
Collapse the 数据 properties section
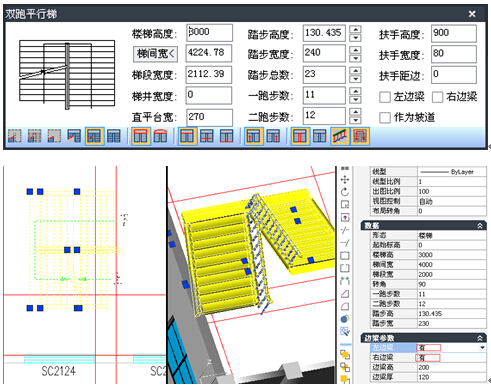click(480, 226)
